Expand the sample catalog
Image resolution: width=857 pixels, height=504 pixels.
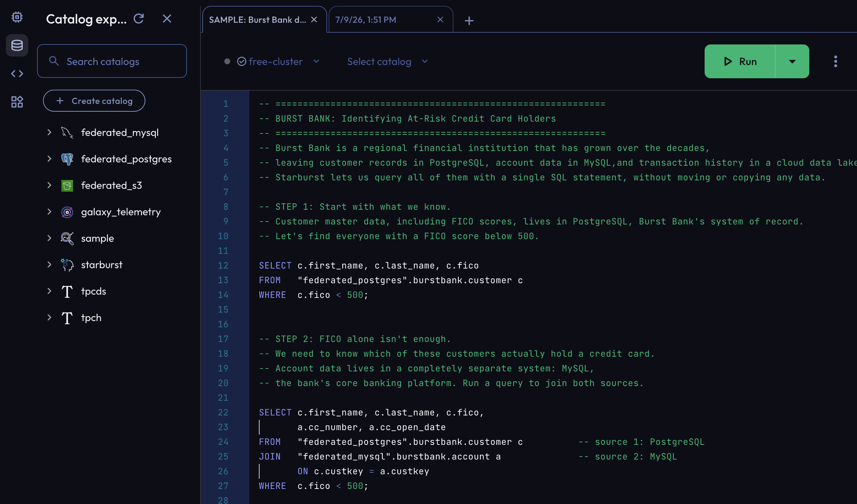49,238
